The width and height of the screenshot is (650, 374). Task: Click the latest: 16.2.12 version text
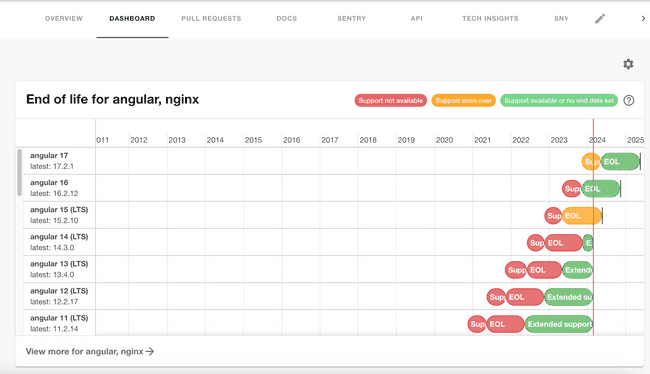point(54,193)
